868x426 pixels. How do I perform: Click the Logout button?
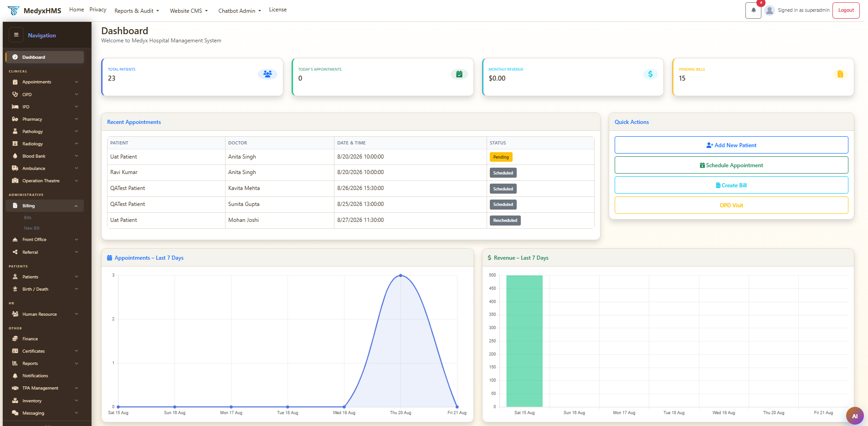tap(846, 10)
